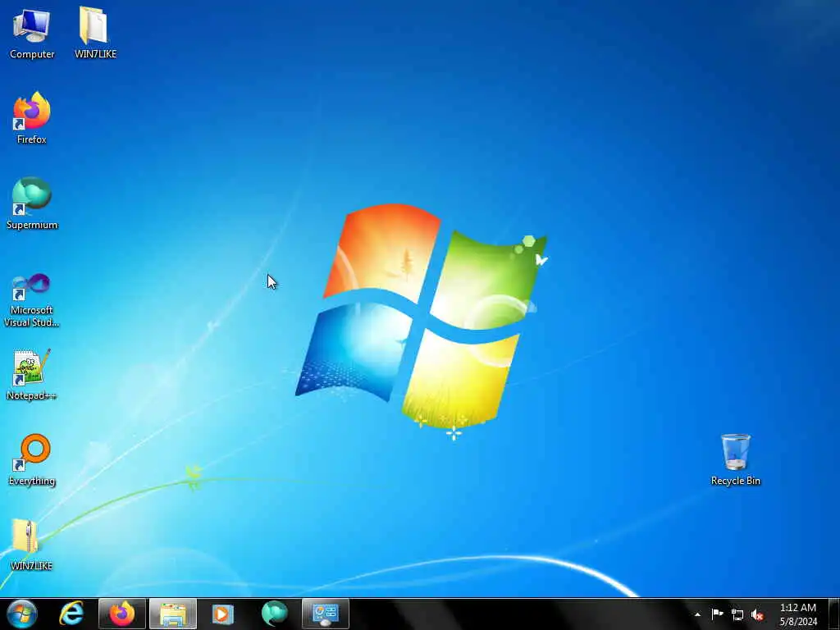
Task: Switch to the Control Panel taskbar button
Action: [326, 614]
